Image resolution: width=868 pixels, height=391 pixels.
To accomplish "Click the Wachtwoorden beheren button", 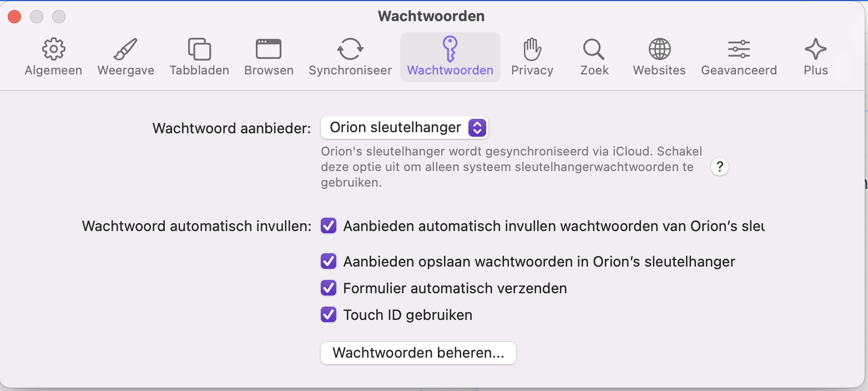I will pos(418,353).
